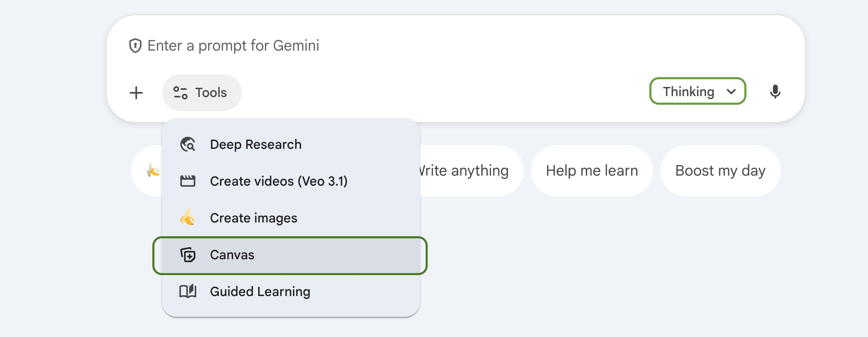Click the clapperboard icon for Create videos

tap(187, 181)
